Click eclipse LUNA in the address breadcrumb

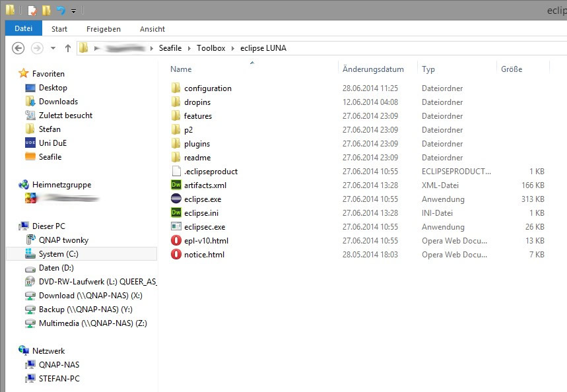click(263, 48)
